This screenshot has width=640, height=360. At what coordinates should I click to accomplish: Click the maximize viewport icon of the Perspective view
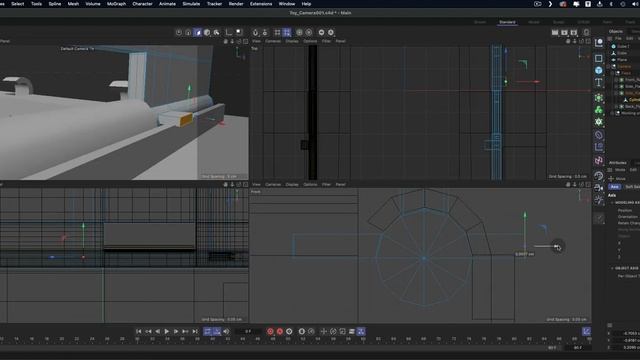[246, 41]
